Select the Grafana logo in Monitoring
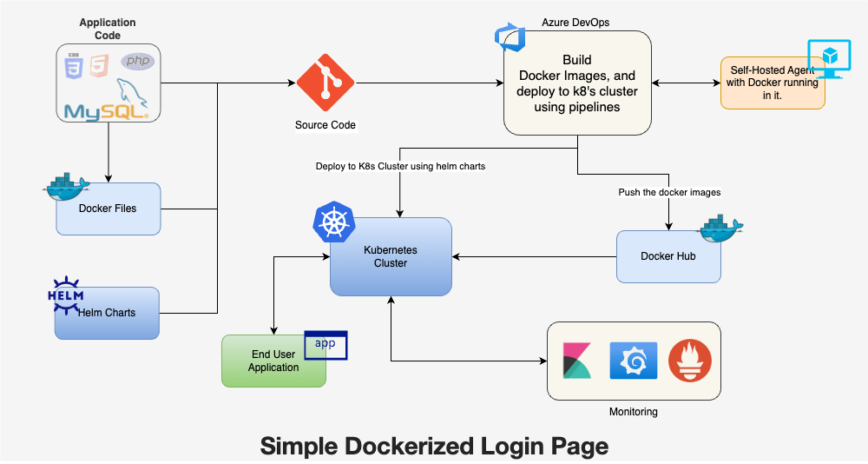 coord(634,361)
